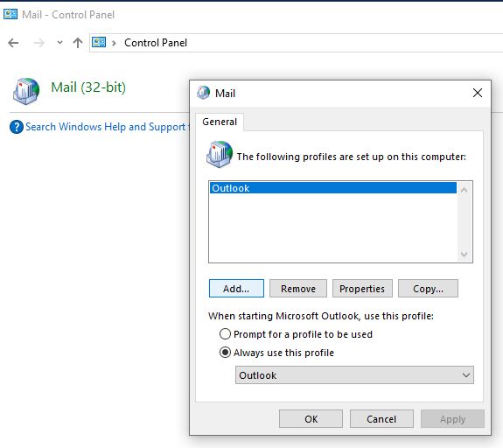This screenshot has height=448, width=503.
Task: Close the Mail dialog with the X
Action: click(478, 93)
